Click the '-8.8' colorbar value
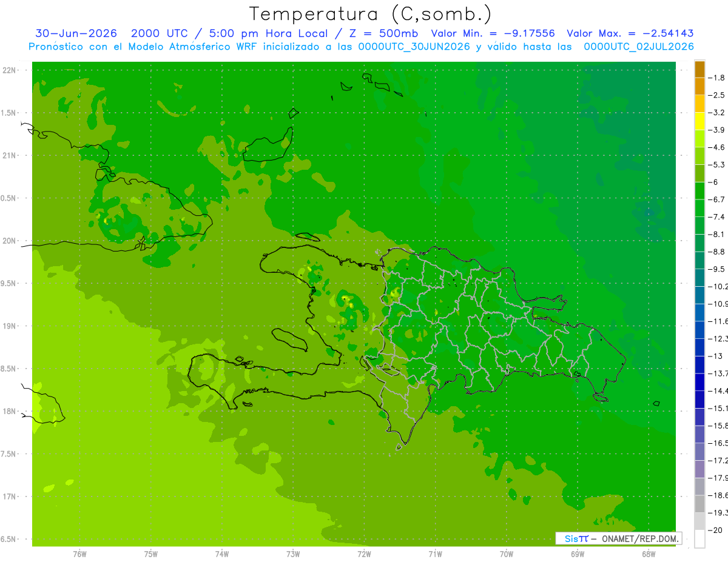 pos(716,252)
